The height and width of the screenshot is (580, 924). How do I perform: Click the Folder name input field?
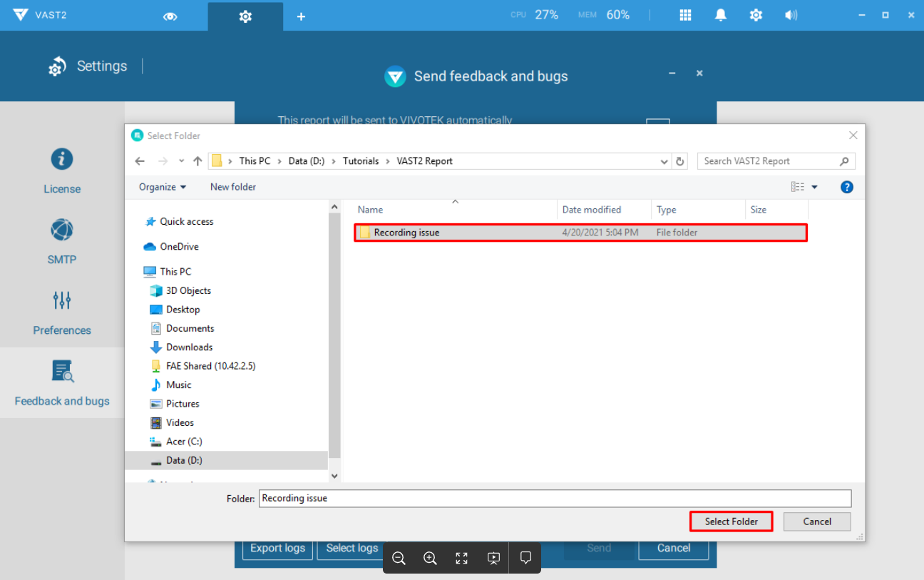[555, 499]
